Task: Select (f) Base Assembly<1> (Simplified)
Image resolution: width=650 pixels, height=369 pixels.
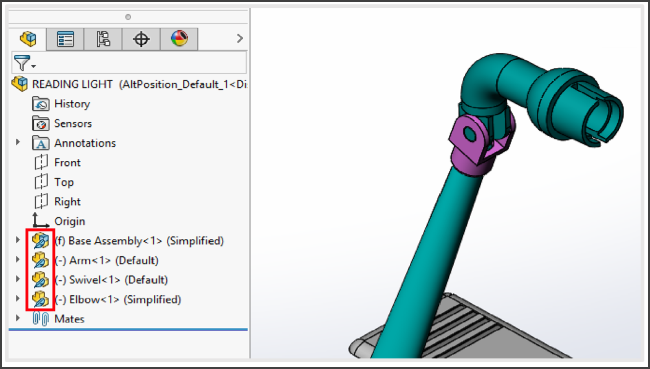Action: pyautogui.click(x=139, y=241)
